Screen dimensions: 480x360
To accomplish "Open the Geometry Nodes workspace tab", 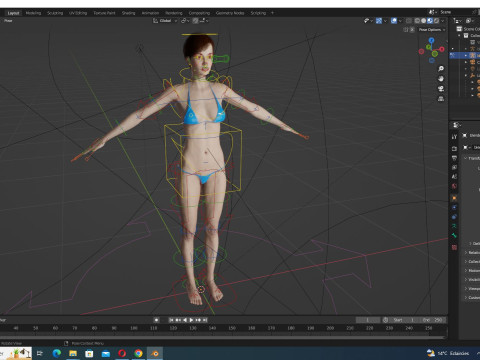I will pos(230,13).
